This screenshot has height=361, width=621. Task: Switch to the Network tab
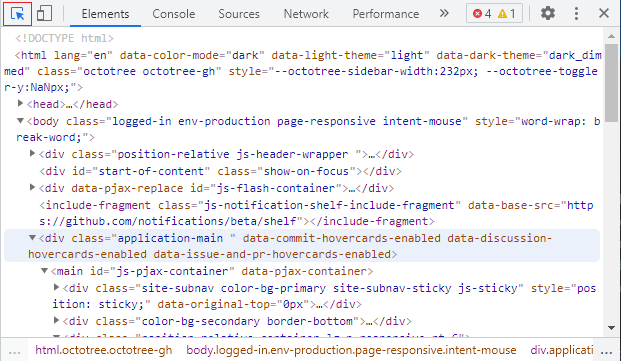[306, 14]
